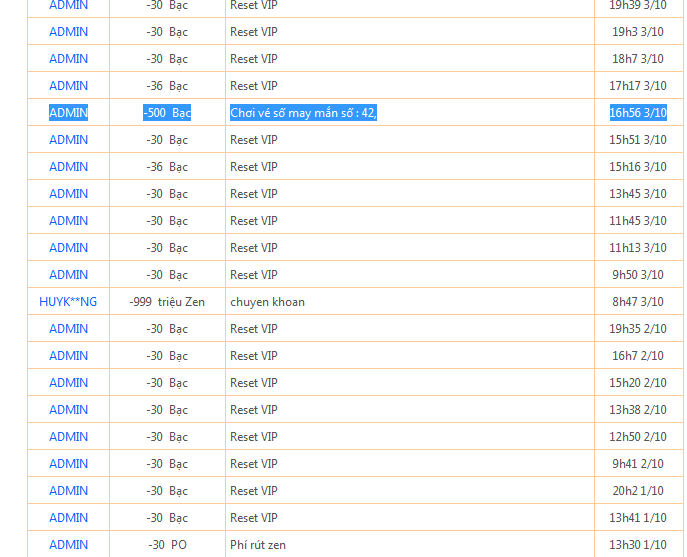This screenshot has width=687, height=557.
Task: Click '-30 Bạc' in the 11h13 3/10 row
Action: pyautogui.click(x=167, y=248)
